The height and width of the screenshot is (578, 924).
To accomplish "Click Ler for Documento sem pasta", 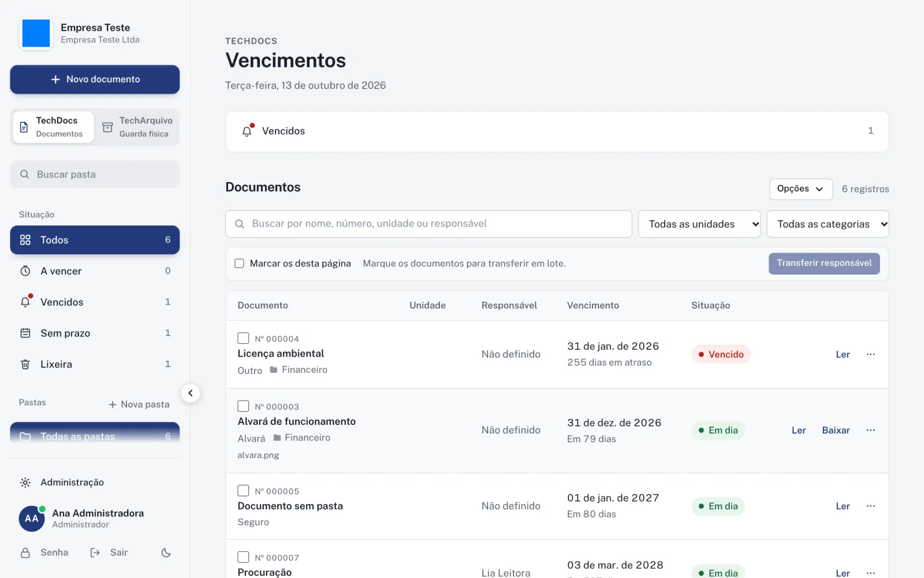I will [843, 506].
